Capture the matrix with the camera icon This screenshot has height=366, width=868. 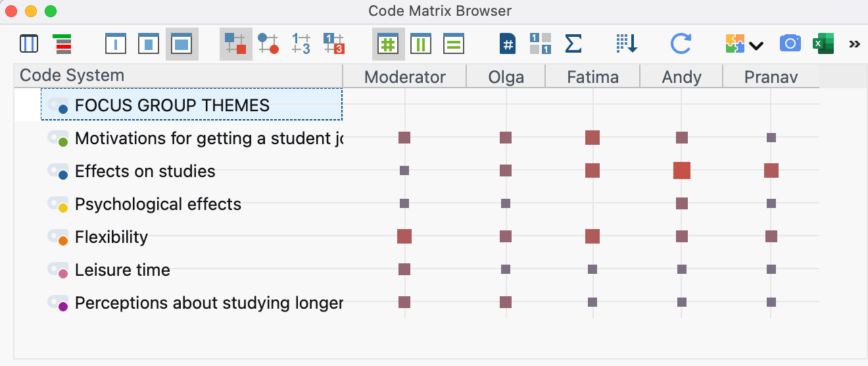click(790, 44)
